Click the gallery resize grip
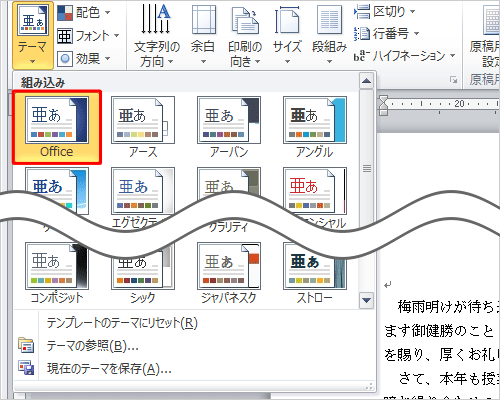500x400 pixels. click(369, 386)
